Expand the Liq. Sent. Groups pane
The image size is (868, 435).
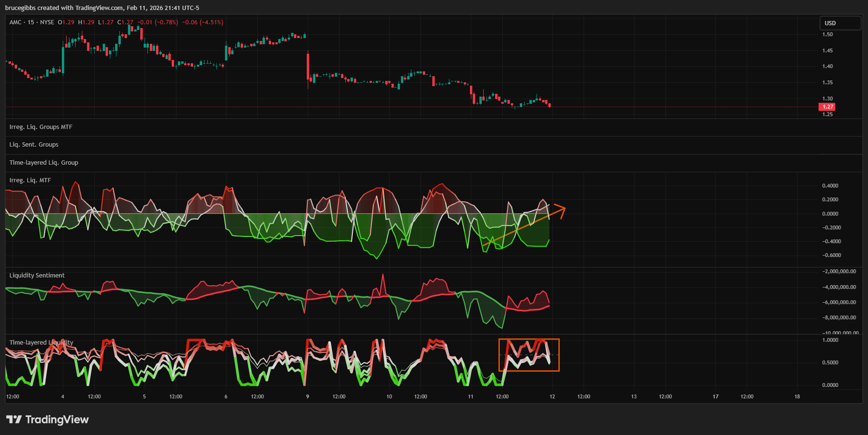point(34,145)
